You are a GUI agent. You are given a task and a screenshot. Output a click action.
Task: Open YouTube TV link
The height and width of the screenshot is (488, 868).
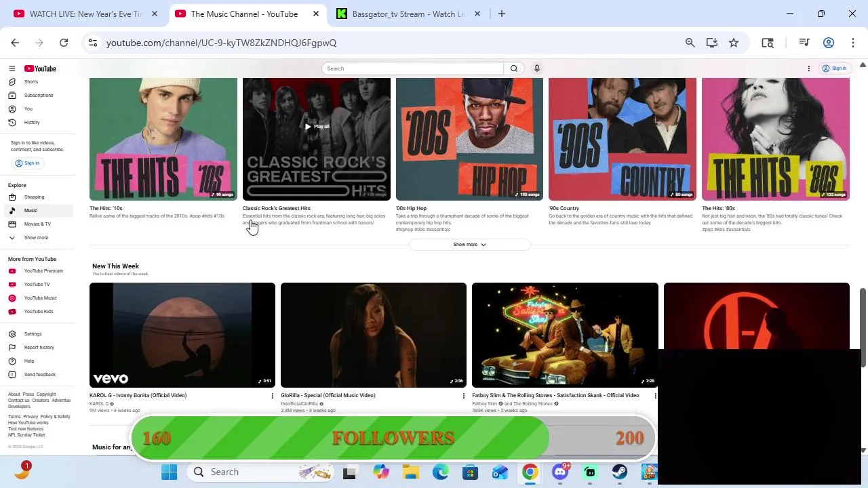[37, 285]
